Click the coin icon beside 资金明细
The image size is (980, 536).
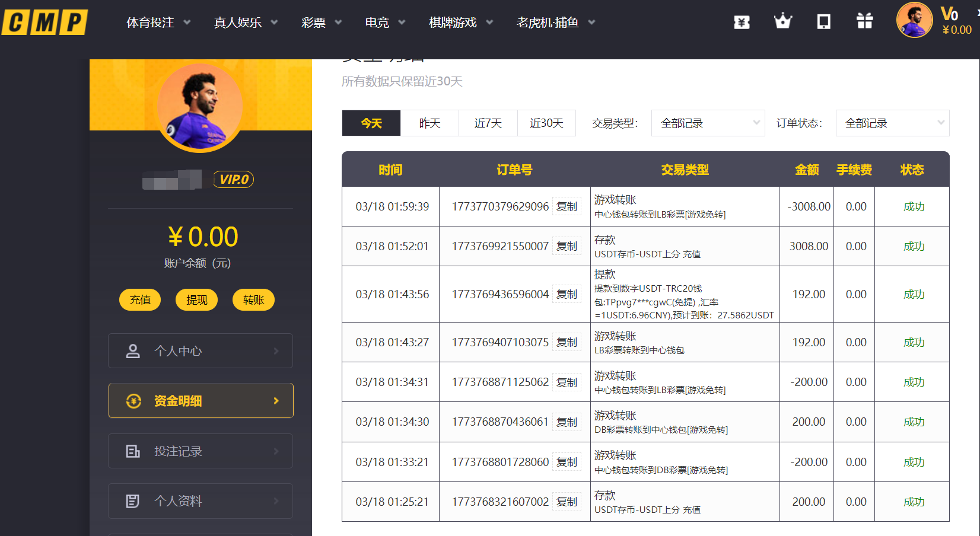click(132, 400)
